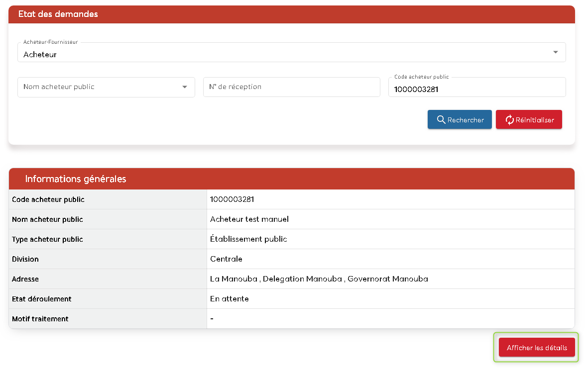588x375 pixels.
Task: Click the Centrale division value
Action: pos(226,259)
